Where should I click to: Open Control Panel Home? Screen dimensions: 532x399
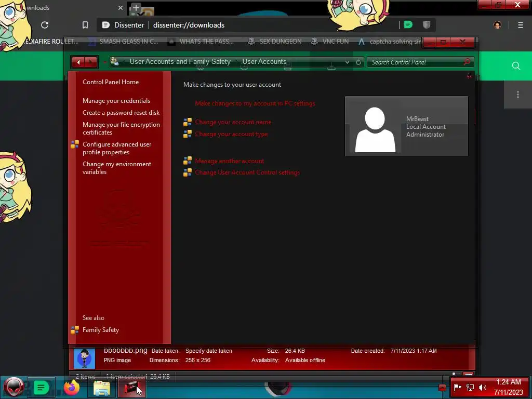pos(111,82)
